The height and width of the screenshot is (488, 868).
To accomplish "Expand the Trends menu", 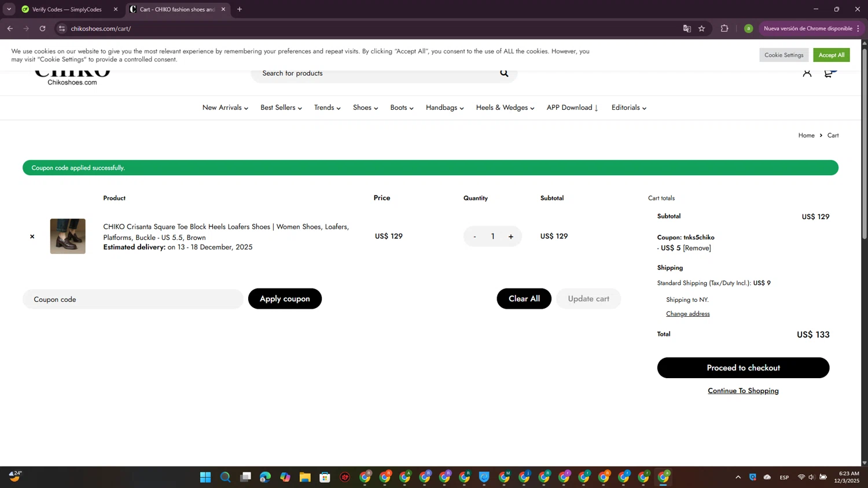I will 328,108.
